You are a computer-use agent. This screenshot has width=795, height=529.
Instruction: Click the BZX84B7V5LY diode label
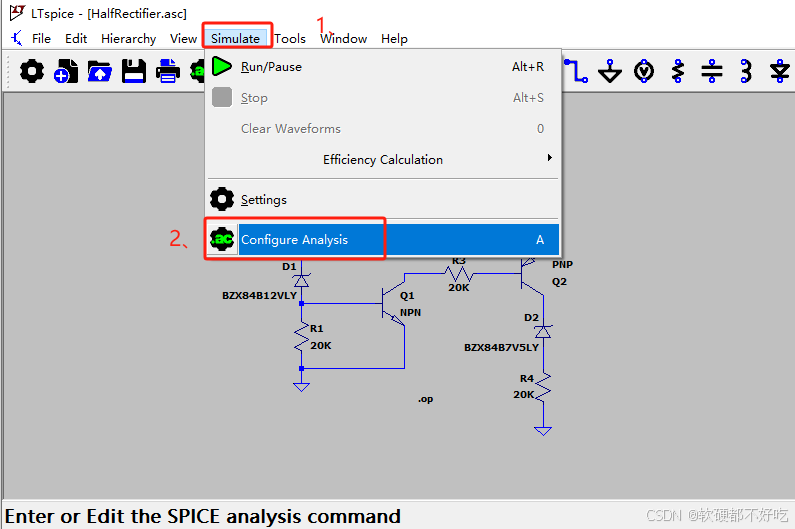[x=501, y=347]
